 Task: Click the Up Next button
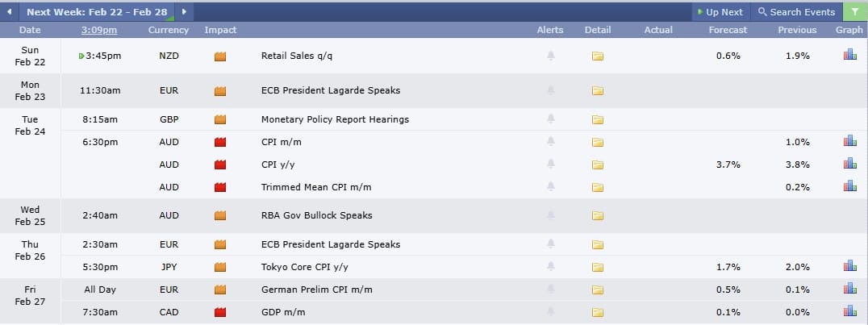tap(720, 12)
